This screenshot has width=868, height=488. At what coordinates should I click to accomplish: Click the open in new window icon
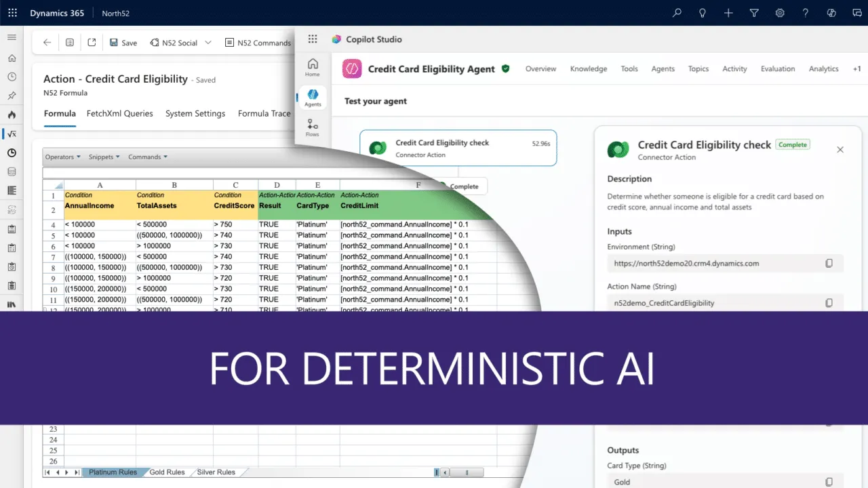pos(92,43)
